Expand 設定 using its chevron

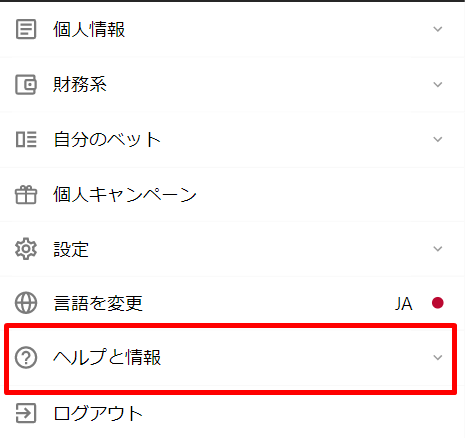(437, 249)
